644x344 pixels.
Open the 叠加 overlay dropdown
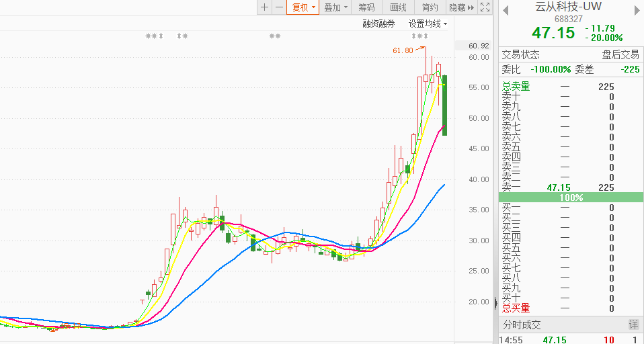click(335, 7)
